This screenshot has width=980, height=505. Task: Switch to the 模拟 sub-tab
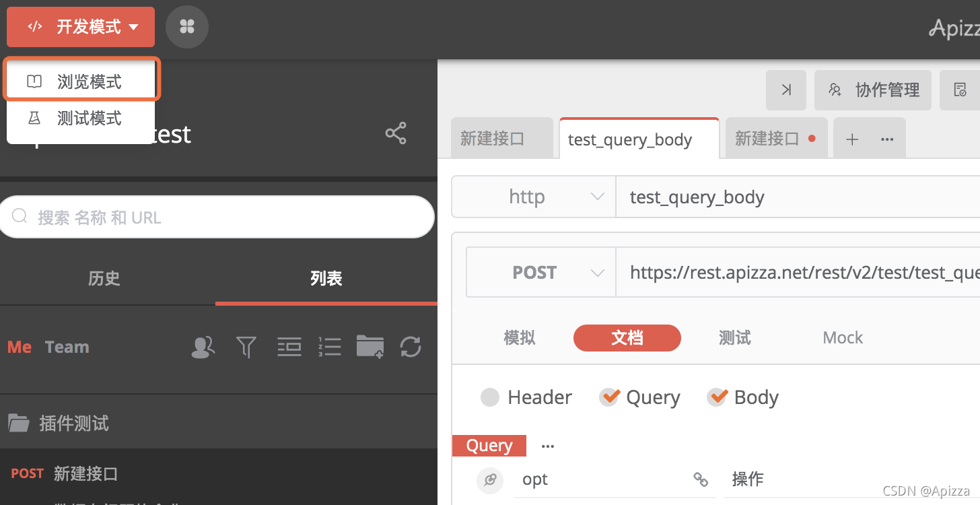click(520, 338)
